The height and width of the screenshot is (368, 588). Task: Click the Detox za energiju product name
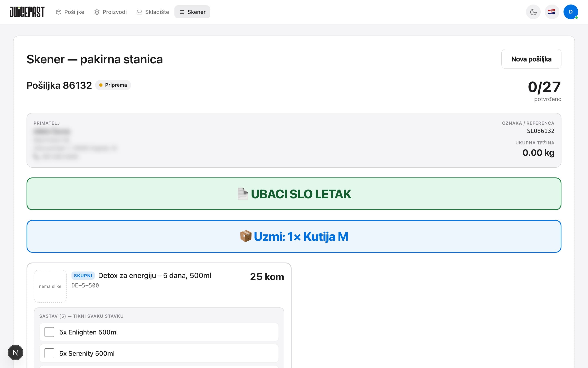point(155,276)
